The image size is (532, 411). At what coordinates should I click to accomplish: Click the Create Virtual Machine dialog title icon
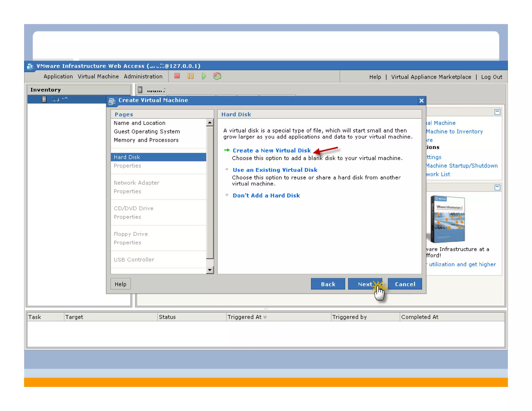[x=112, y=101]
